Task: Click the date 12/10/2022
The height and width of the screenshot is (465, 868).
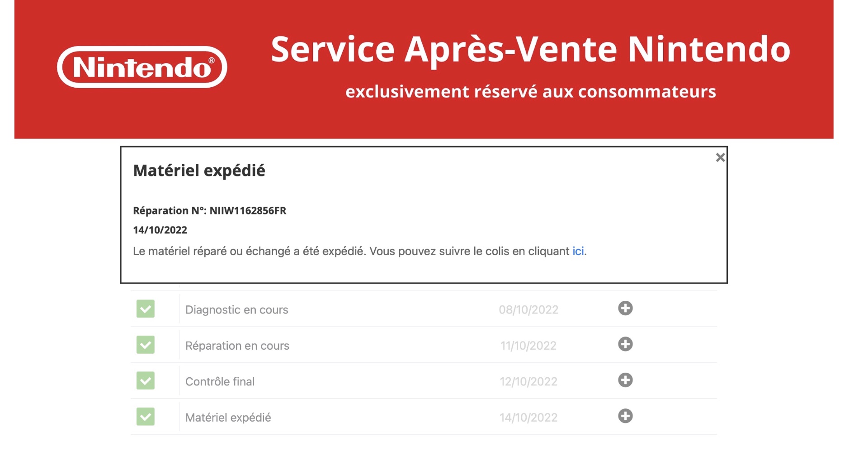Action: (528, 382)
